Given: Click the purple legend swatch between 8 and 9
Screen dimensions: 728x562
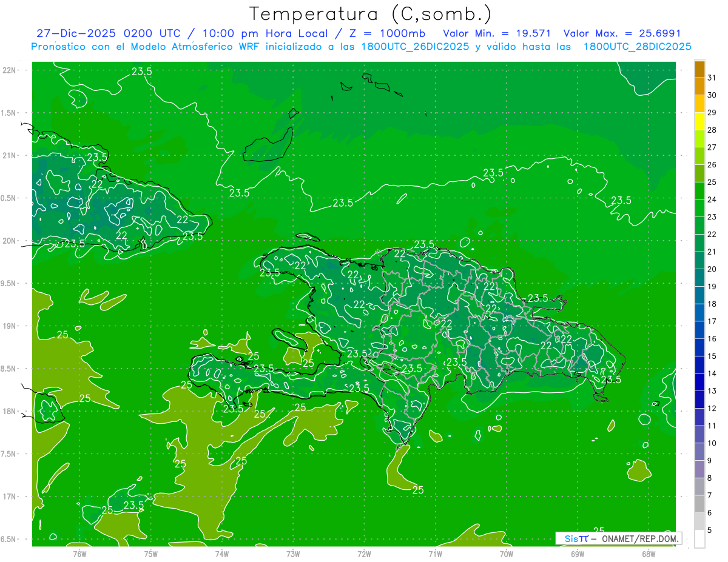Looking at the screenshot, I should click(x=699, y=469).
